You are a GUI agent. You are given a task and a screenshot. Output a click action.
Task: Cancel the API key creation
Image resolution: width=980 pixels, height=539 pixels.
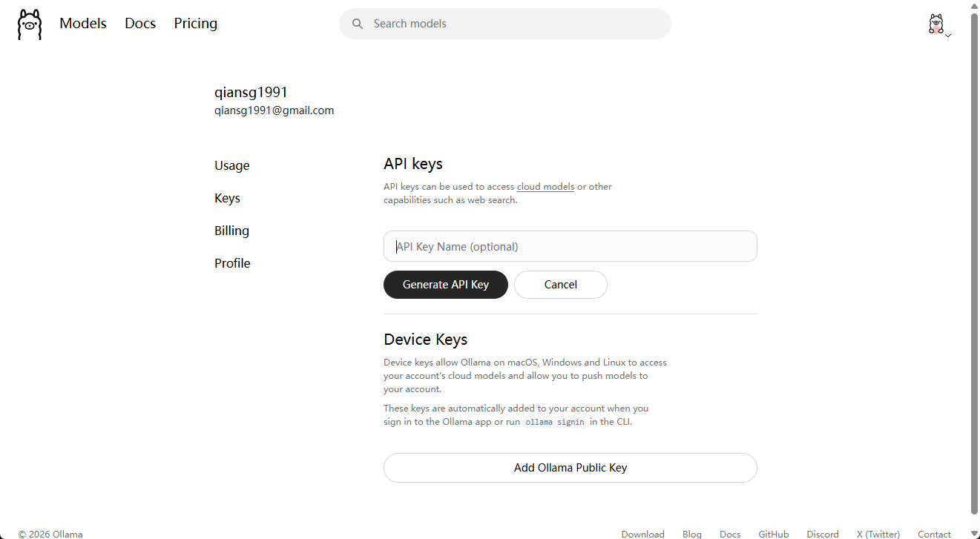coord(560,285)
